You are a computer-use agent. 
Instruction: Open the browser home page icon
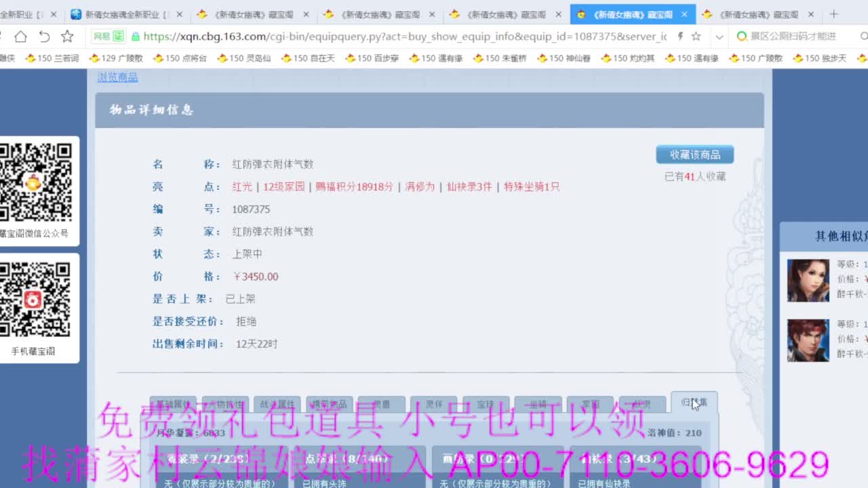coord(22,36)
